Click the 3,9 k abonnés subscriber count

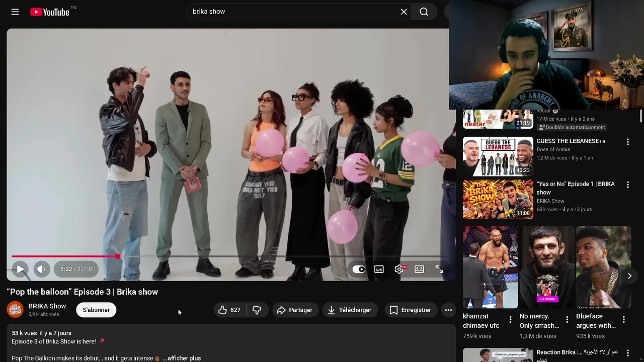coord(44,314)
